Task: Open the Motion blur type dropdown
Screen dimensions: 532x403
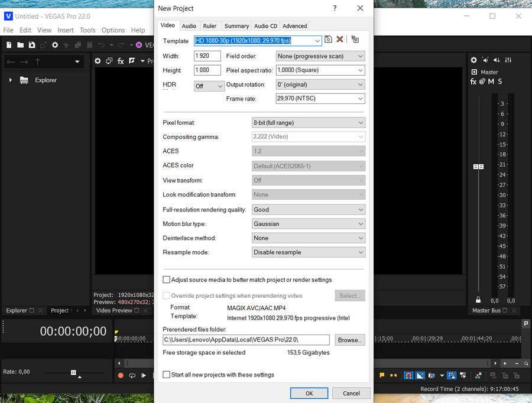Action: pos(309,224)
